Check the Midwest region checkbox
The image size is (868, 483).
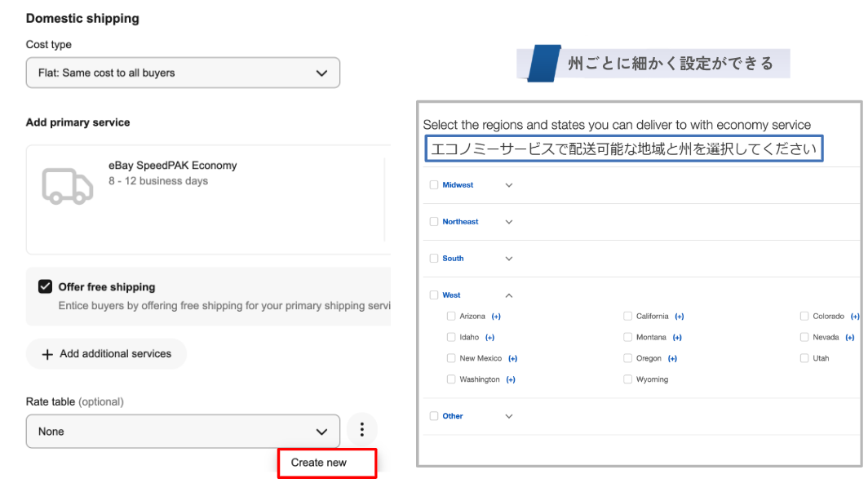[x=434, y=185]
